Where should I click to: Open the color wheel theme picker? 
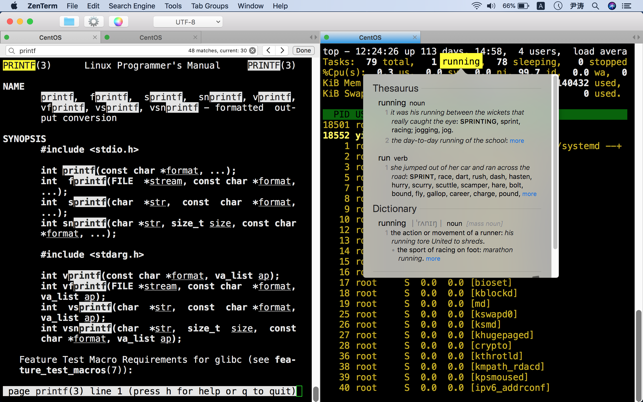pyautogui.click(x=118, y=22)
